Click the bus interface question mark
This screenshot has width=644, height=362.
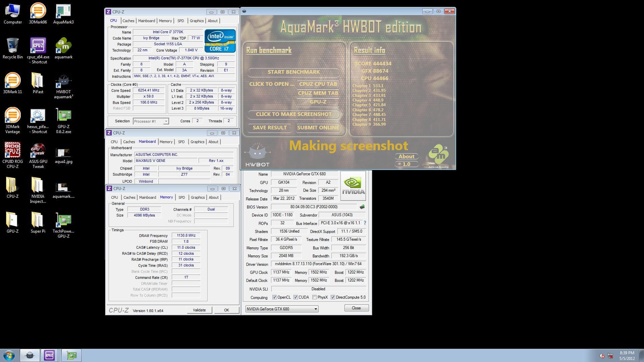point(365,223)
